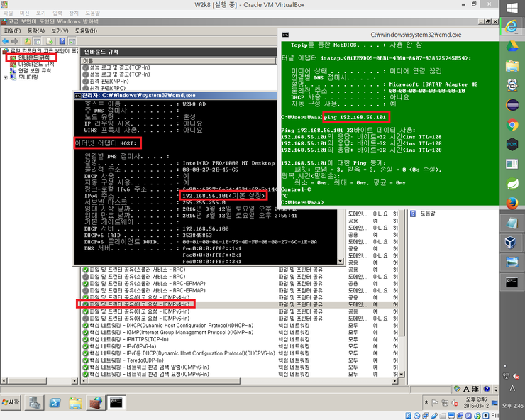
Task: Expand the 모니터링 tree node
Action: click(6, 77)
